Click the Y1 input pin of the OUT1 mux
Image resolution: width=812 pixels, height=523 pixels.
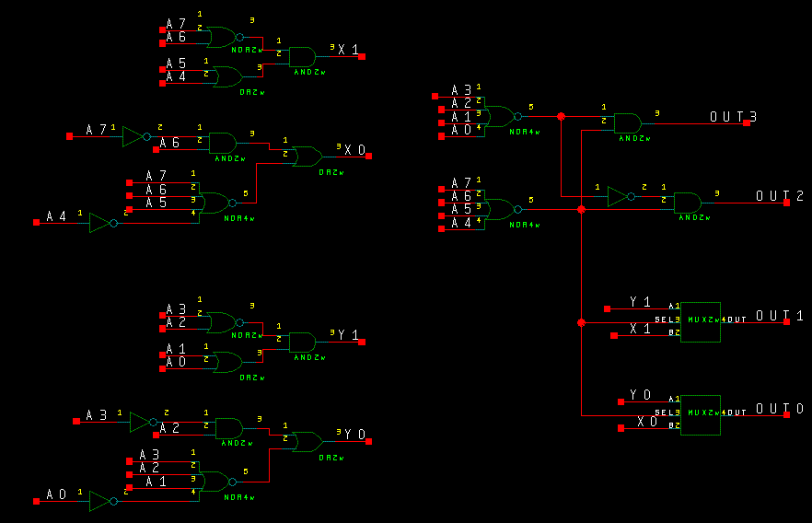pyautogui.click(x=607, y=308)
